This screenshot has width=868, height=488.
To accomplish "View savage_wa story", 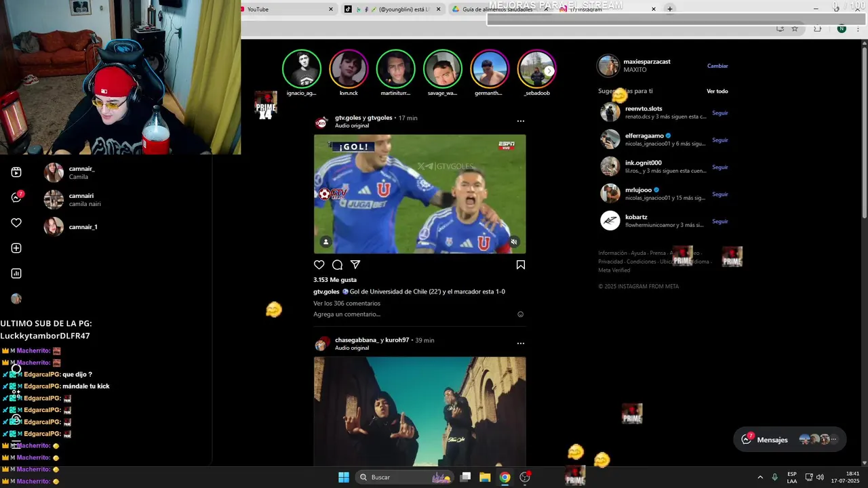I will click(x=442, y=69).
